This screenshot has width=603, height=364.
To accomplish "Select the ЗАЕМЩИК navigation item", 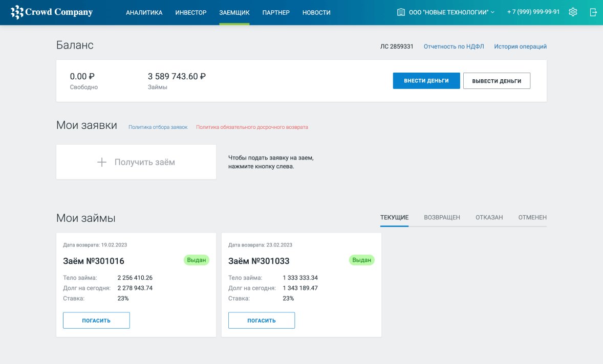I will (x=234, y=13).
